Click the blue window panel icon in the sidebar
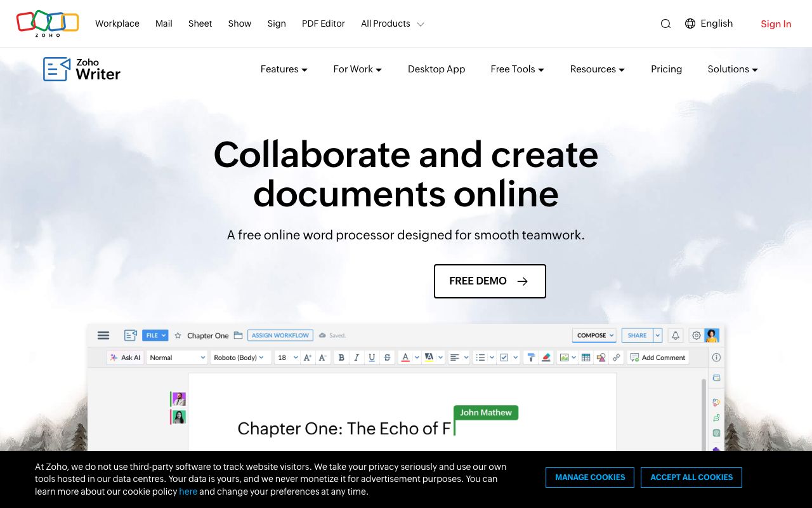The width and height of the screenshot is (812, 508). point(716,378)
